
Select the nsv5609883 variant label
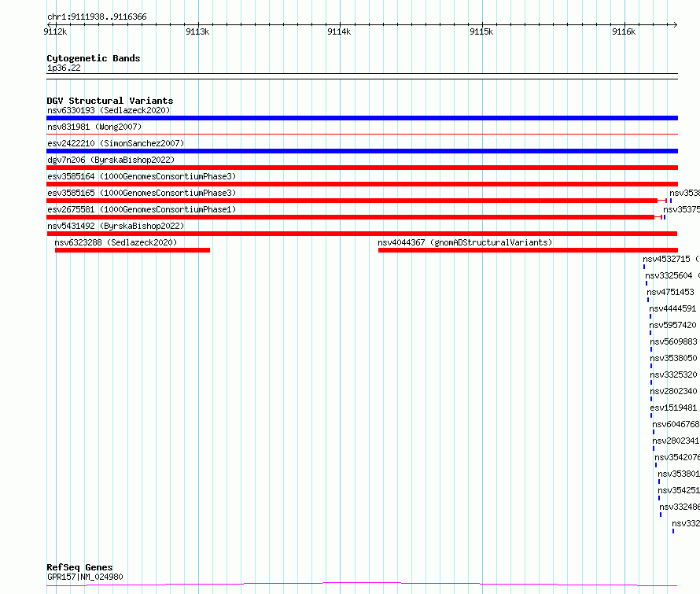(x=673, y=341)
